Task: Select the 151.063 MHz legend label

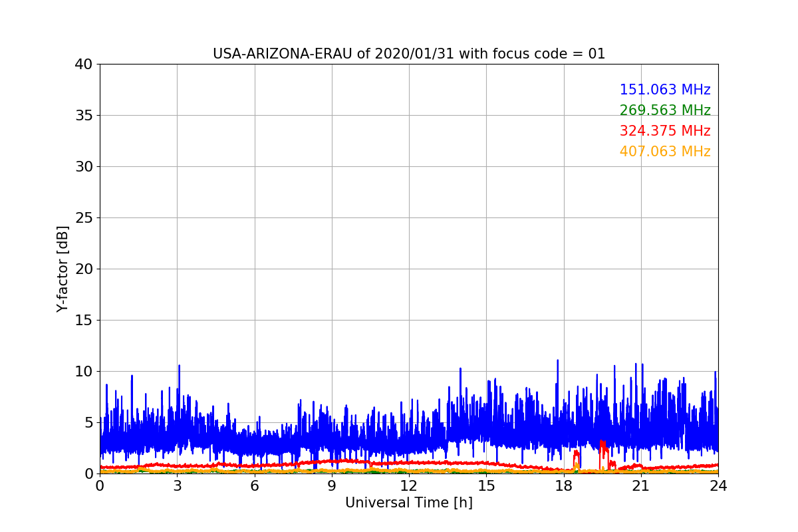Action: 665,90
